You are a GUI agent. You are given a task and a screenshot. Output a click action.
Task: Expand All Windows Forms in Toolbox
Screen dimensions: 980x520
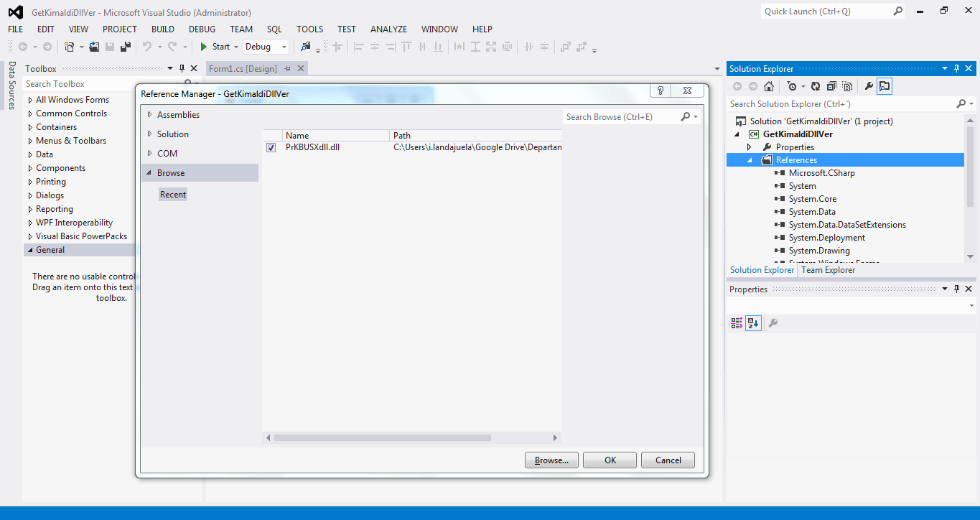pyautogui.click(x=30, y=100)
